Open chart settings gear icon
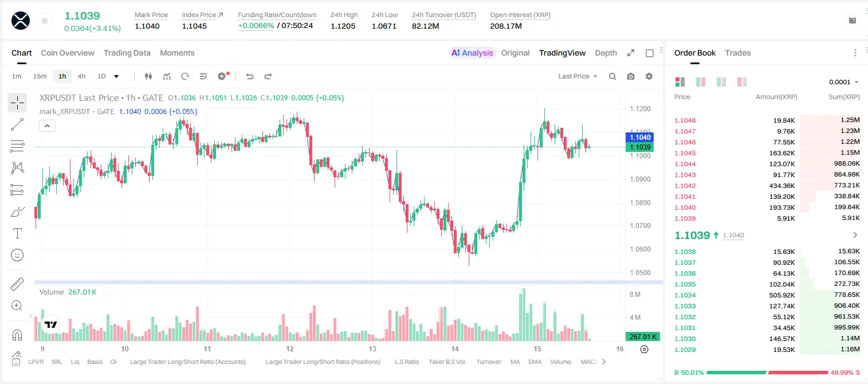868x384 pixels. pos(649,76)
